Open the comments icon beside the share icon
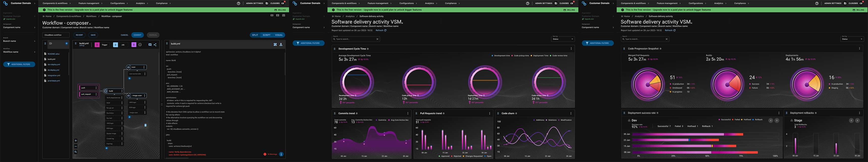 pyautogui.click(x=150, y=45)
